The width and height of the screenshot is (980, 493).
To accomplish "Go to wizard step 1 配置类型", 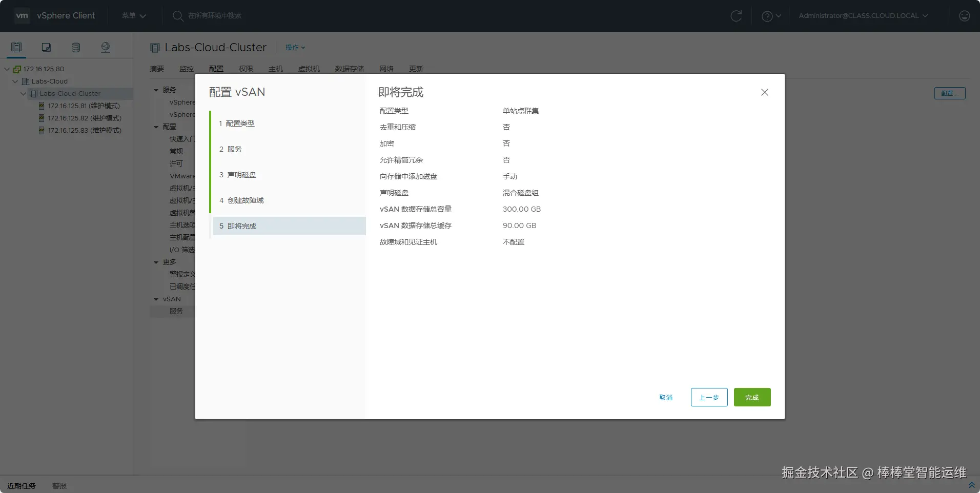I will pos(289,124).
